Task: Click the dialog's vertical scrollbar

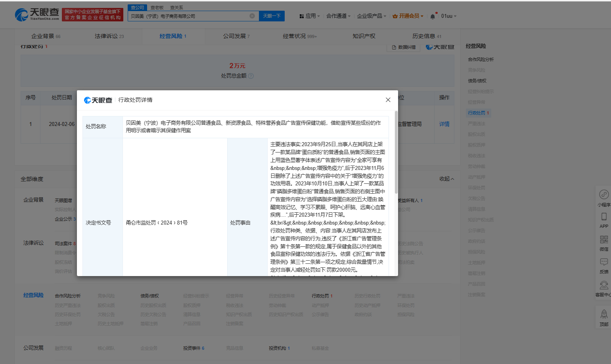Action: [396, 158]
